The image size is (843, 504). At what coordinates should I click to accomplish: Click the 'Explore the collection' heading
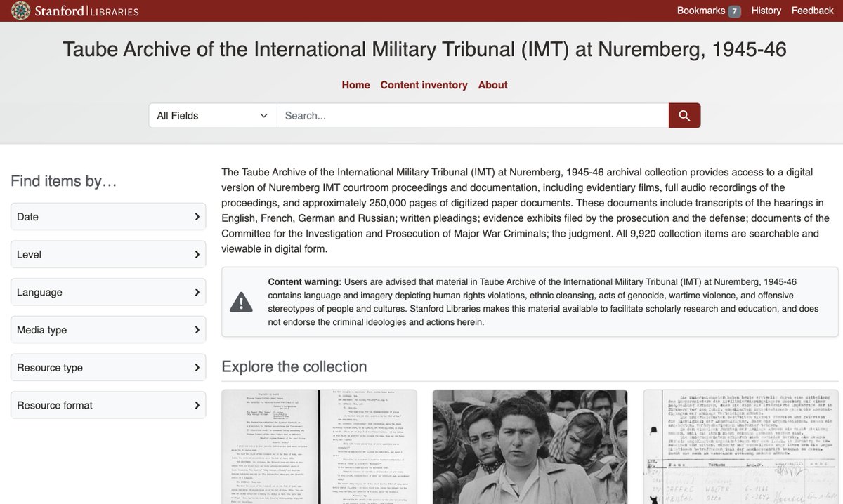click(x=294, y=366)
